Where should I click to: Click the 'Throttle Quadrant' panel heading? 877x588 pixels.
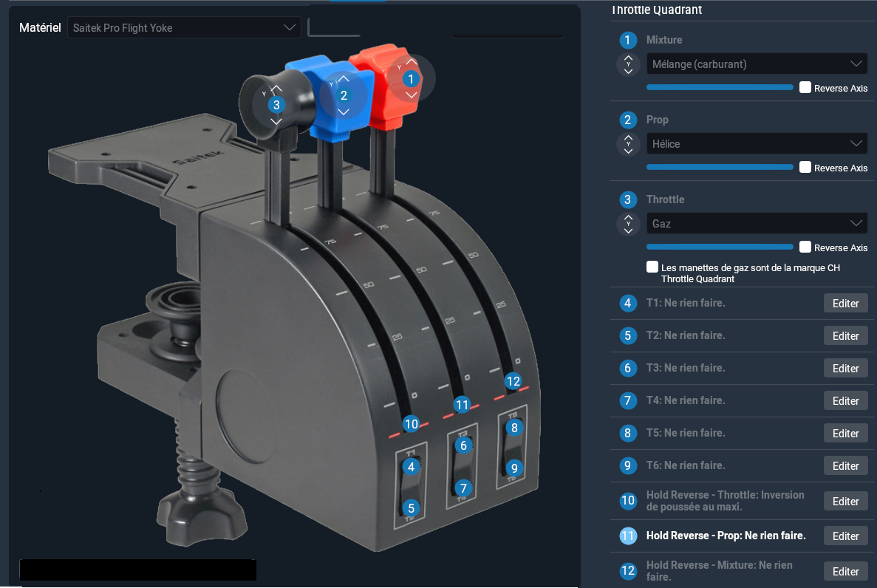[657, 10]
